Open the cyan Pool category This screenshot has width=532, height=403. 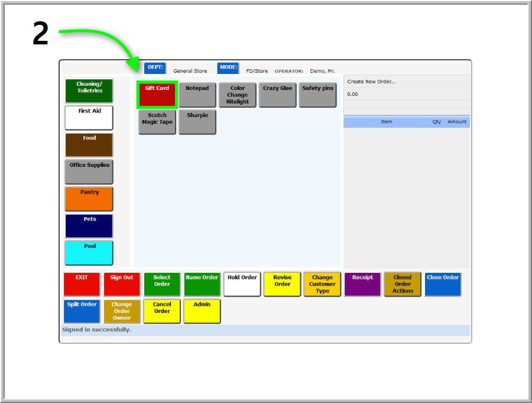click(x=89, y=253)
